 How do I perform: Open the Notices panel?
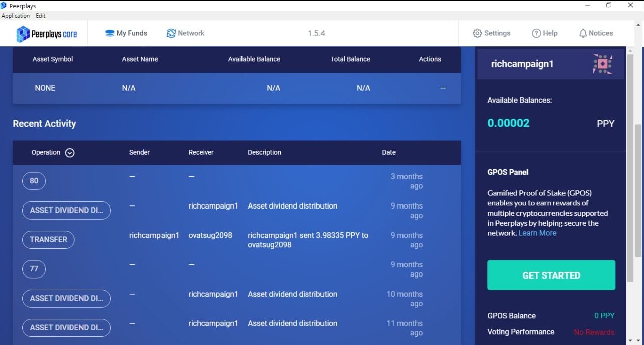[x=596, y=33]
